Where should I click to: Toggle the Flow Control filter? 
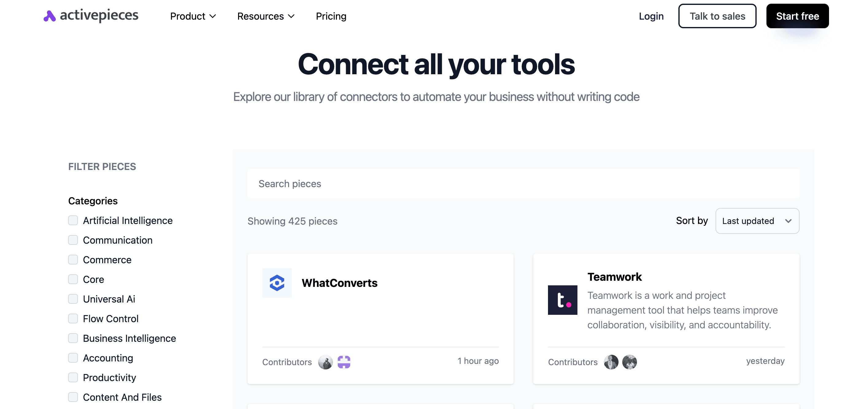pos(73,318)
